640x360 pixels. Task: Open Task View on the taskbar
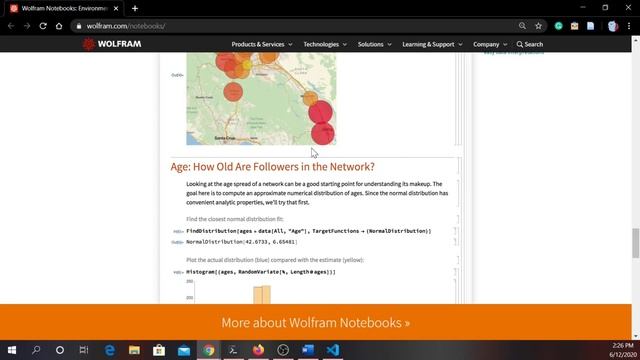pos(84,350)
